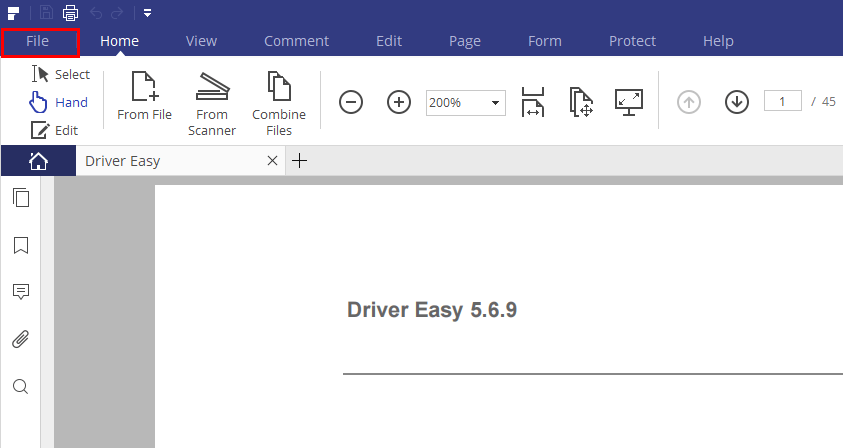843x448 pixels.
Task: Open the Page ribbon tab
Action: pyautogui.click(x=465, y=41)
